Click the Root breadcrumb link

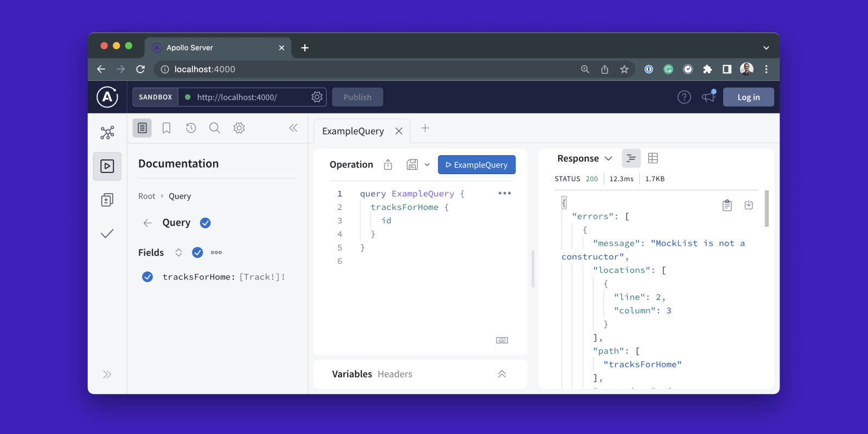pos(146,196)
